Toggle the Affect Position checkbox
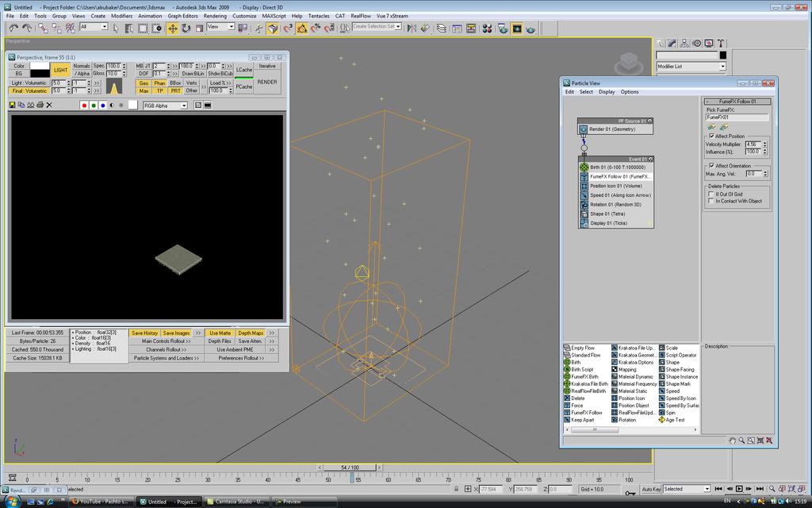The height and width of the screenshot is (508, 812). 710,137
